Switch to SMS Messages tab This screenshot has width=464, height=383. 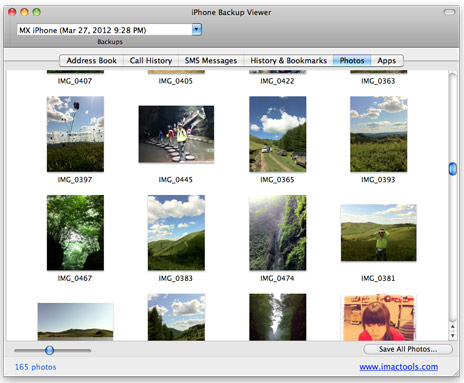tap(211, 61)
